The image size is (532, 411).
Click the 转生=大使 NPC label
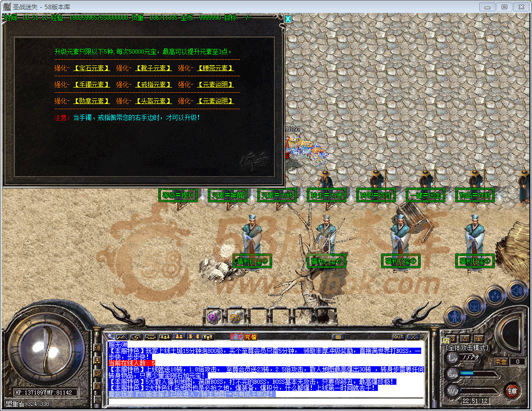(327, 195)
